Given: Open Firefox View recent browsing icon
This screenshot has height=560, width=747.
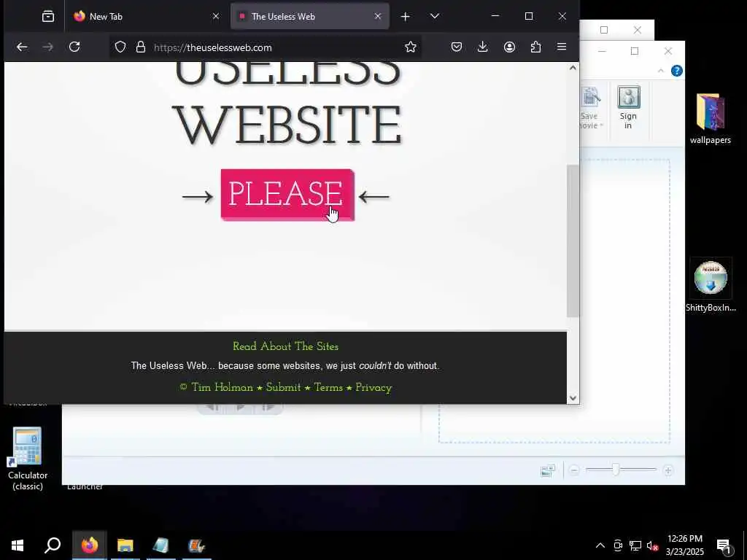Looking at the screenshot, I should [48, 16].
